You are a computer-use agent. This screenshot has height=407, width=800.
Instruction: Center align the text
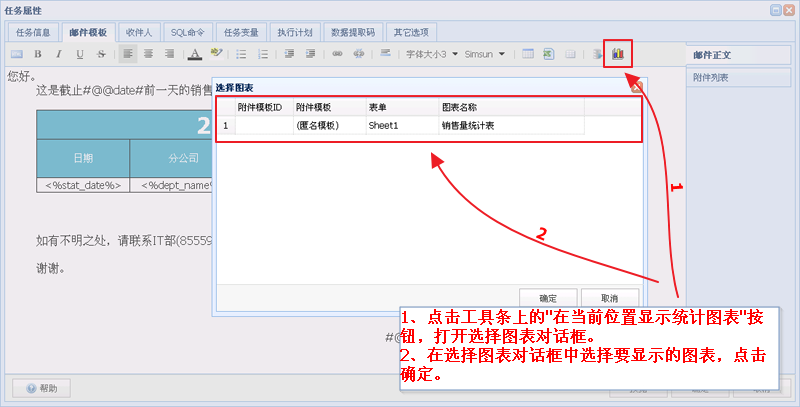(149, 54)
